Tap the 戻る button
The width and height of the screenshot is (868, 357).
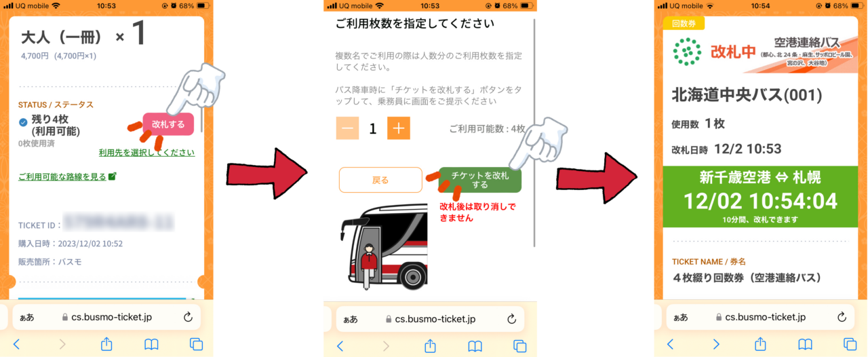coord(380,180)
